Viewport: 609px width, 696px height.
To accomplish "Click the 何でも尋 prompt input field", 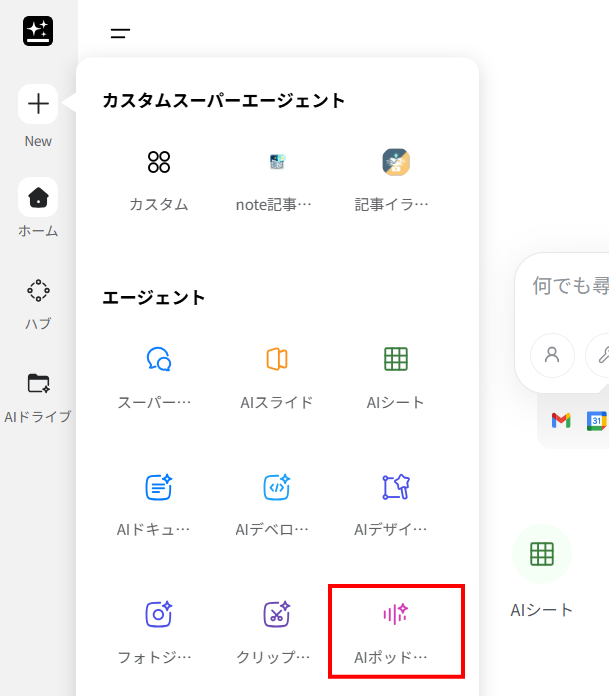I will point(570,287).
